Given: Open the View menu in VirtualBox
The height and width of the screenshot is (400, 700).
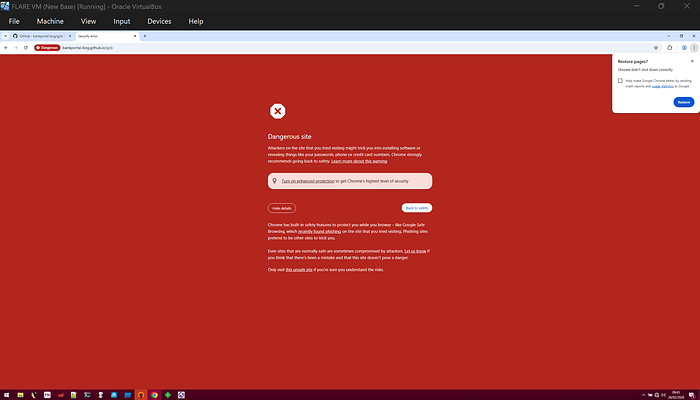Looking at the screenshot, I should click(x=88, y=21).
